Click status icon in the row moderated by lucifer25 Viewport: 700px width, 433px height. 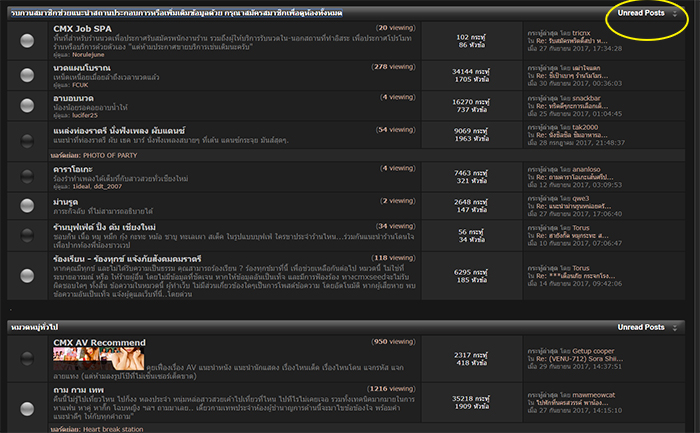coord(27,105)
